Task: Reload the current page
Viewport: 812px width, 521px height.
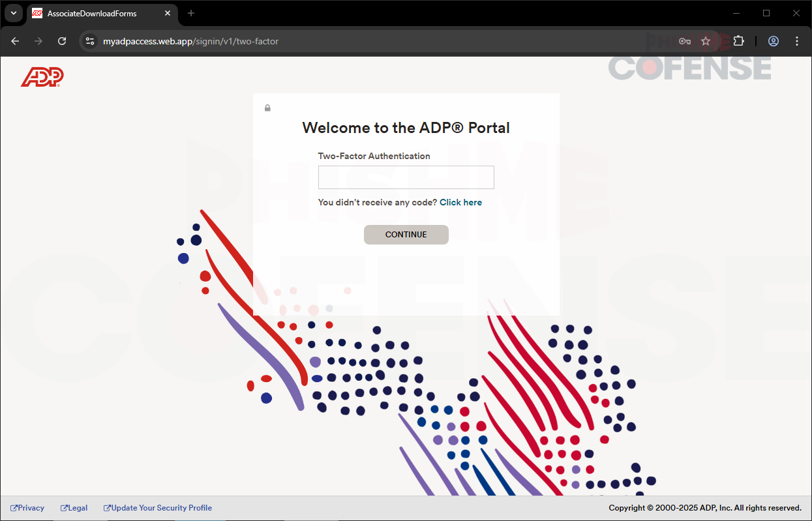Action: click(x=62, y=41)
